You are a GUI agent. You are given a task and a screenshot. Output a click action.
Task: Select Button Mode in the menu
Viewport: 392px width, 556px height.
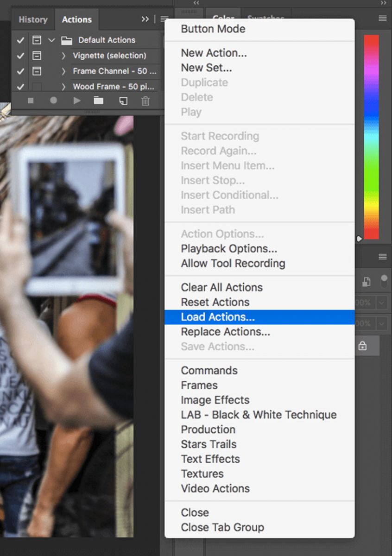[213, 29]
